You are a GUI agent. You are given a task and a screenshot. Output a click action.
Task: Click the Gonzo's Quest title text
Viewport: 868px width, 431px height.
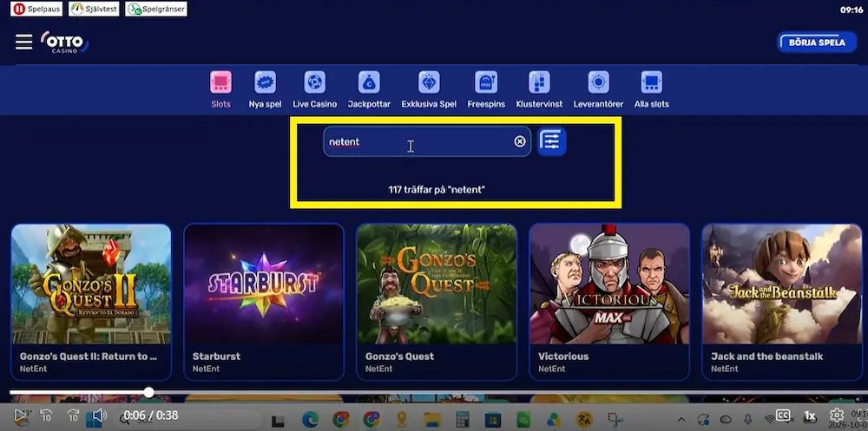399,356
